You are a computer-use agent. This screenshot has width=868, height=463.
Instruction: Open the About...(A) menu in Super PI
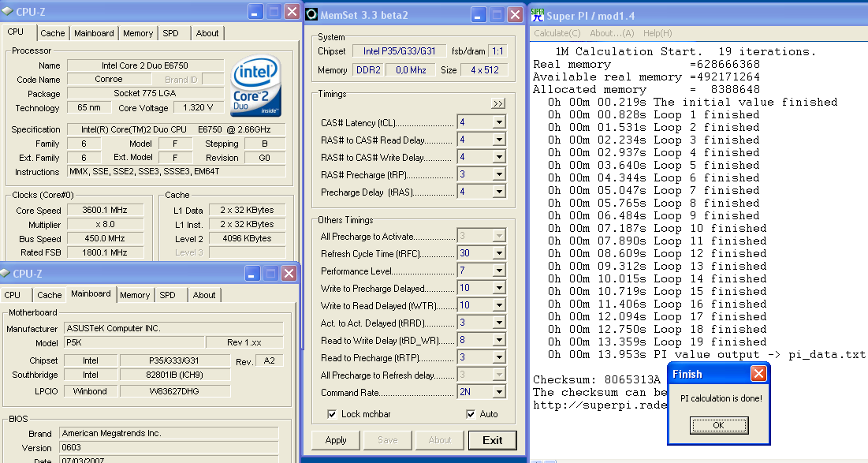point(612,33)
